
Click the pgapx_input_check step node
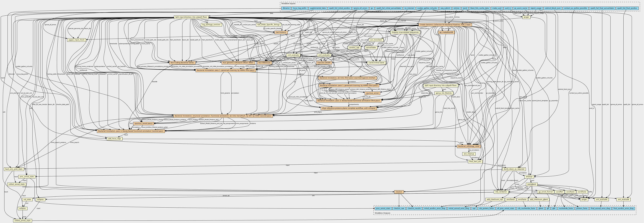[77, 40]
